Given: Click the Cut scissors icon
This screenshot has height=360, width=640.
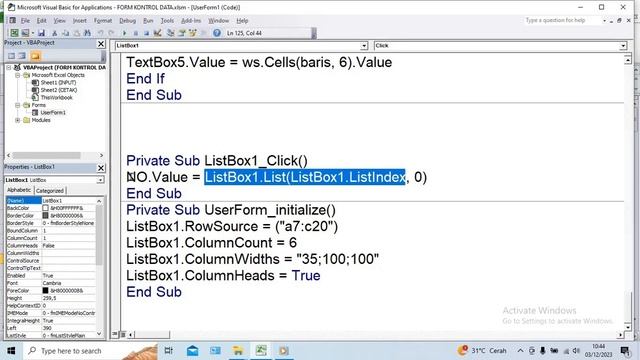Looking at the screenshot, I should pyautogui.click(x=54, y=33).
